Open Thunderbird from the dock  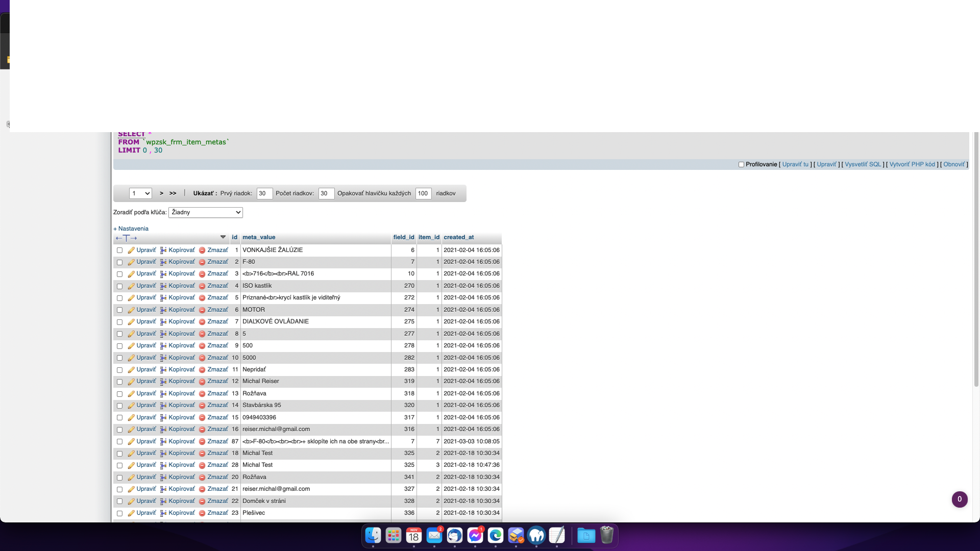[x=455, y=535]
